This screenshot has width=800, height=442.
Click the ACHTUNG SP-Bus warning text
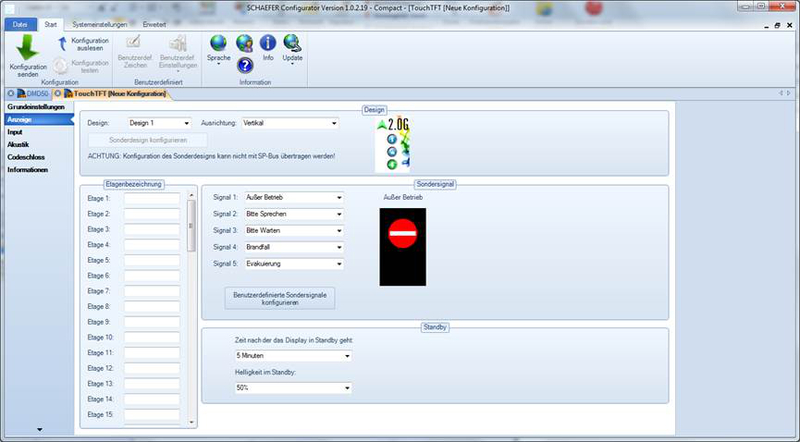pos(211,156)
